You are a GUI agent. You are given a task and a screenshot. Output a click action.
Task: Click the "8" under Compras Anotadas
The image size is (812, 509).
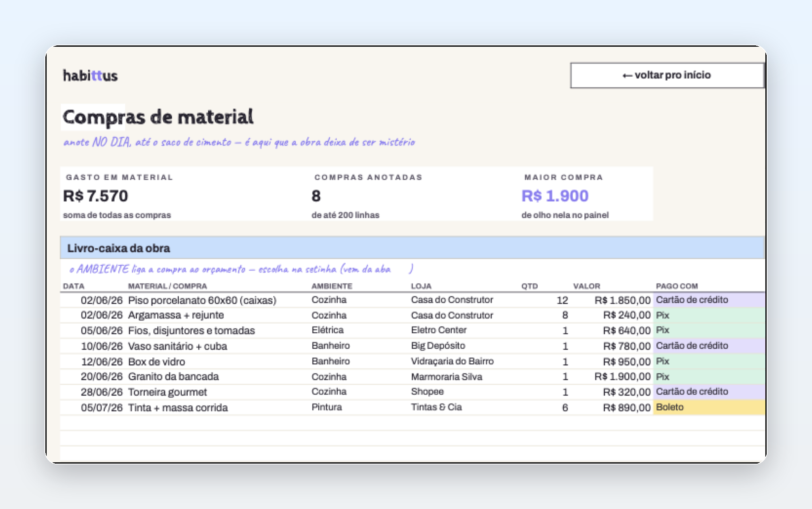point(316,196)
